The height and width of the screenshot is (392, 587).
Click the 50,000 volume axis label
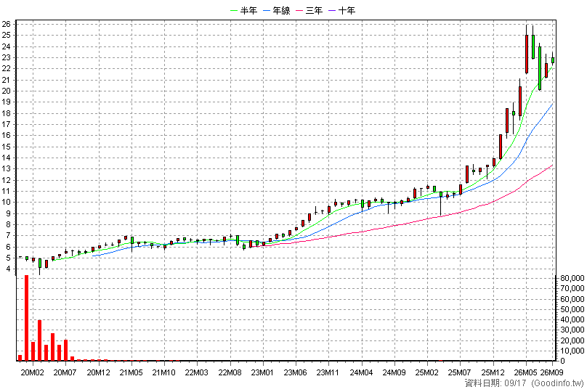tap(572, 309)
